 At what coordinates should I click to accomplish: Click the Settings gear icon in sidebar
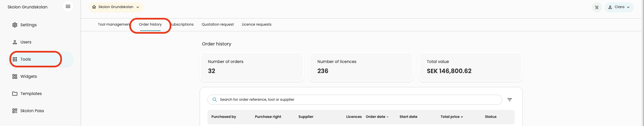coord(15,25)
